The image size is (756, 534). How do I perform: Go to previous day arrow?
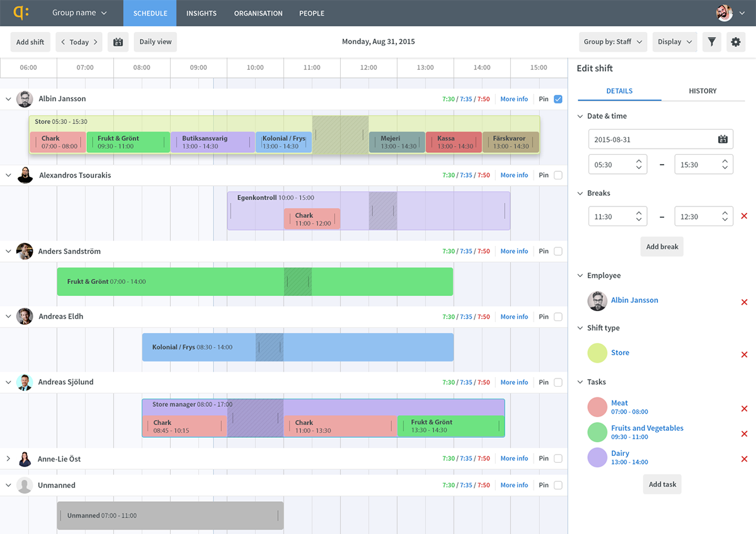pyautogui.click(x=62, y=42)
